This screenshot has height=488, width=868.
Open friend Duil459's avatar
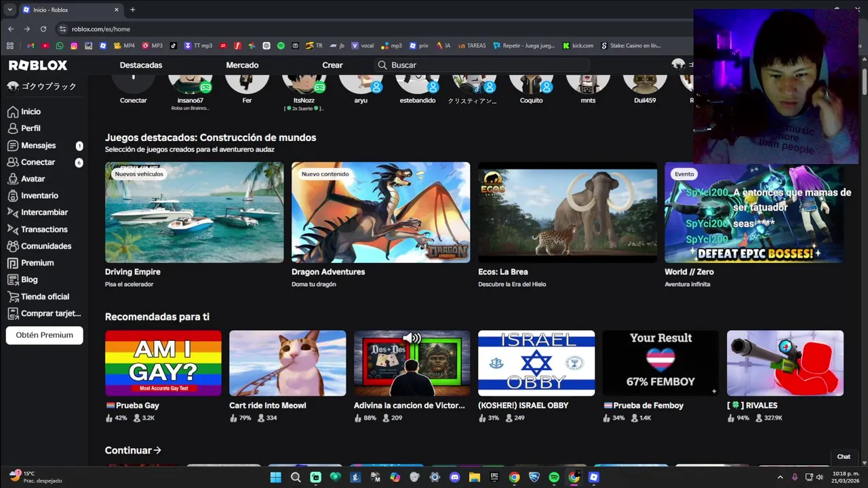tap(645, 84)
